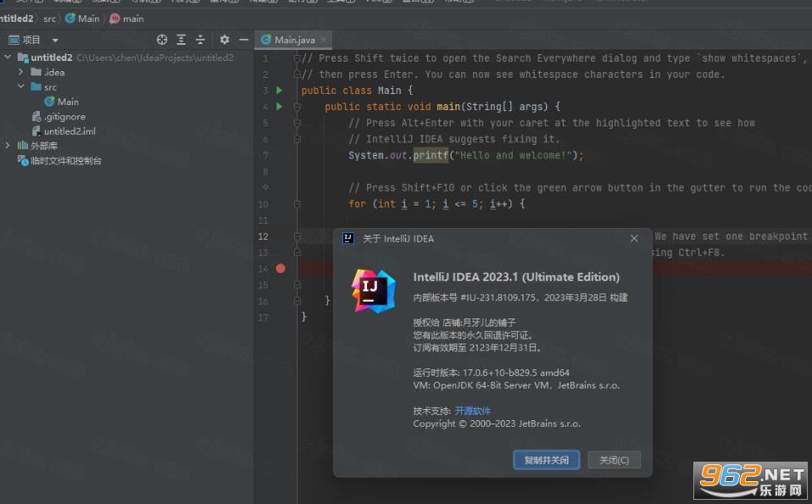Select untitled2.iml in the project tree
This screenshot has height=504, width=812.
pyautogui.click(x=64, y=131)
